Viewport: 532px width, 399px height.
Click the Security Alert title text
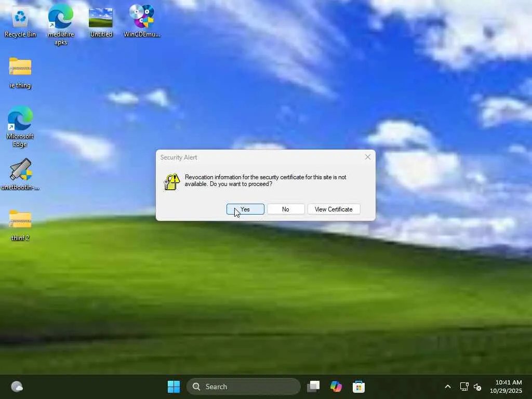tap(179, 157)
